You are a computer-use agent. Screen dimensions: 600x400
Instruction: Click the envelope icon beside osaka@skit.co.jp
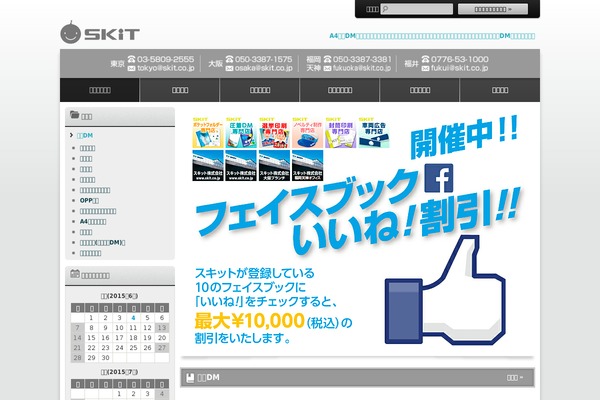tap(229, 68)
